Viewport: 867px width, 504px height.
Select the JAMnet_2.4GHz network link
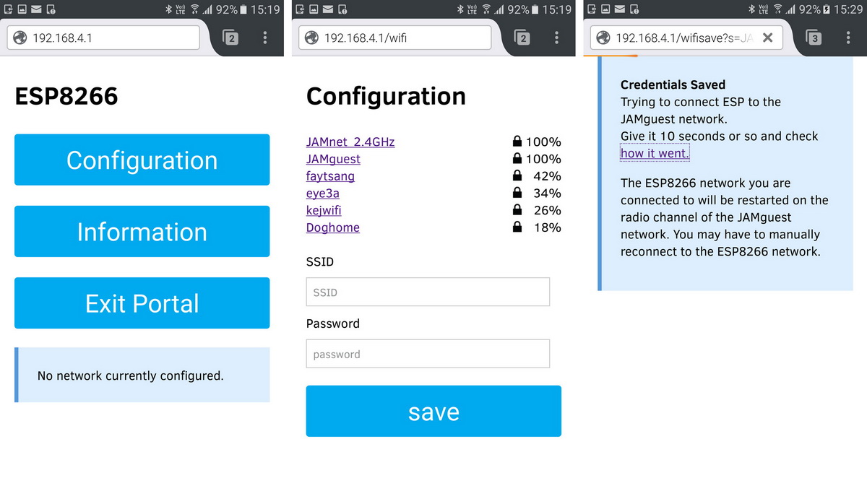point(350,142)
